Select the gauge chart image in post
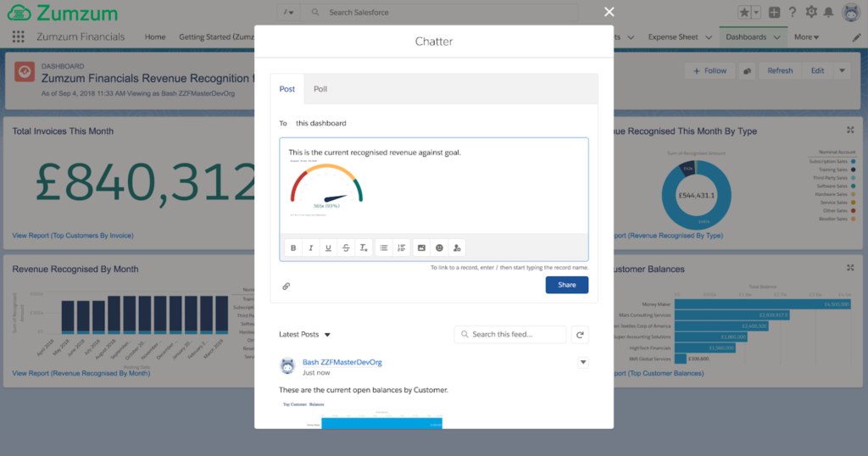 (326, 188)
